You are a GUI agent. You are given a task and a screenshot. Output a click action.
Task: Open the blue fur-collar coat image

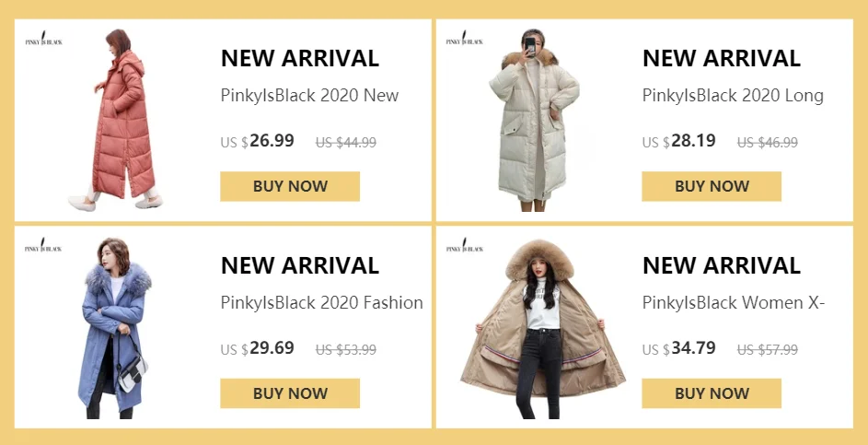115,328
